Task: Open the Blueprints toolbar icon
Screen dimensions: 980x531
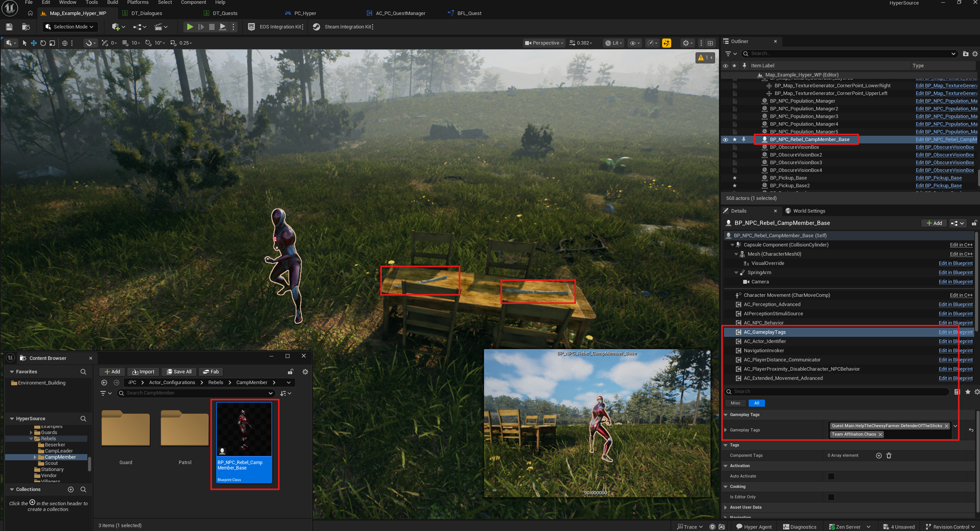Action: 137,27
